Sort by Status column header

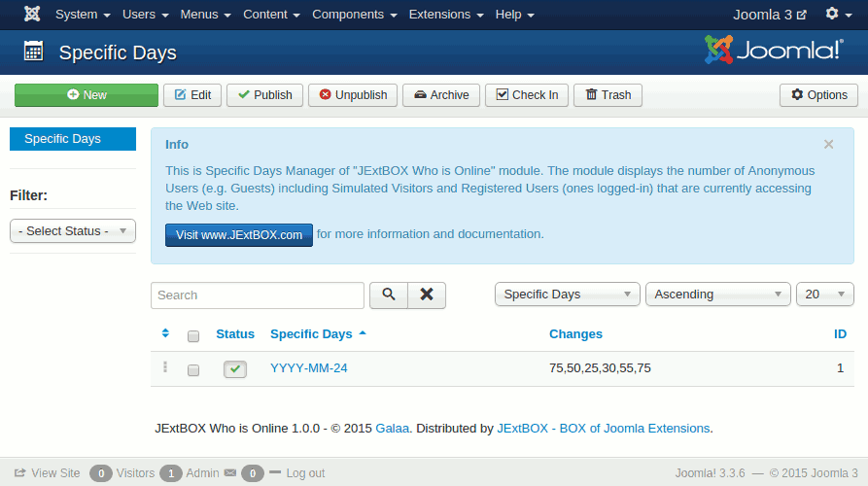[235, 334]
